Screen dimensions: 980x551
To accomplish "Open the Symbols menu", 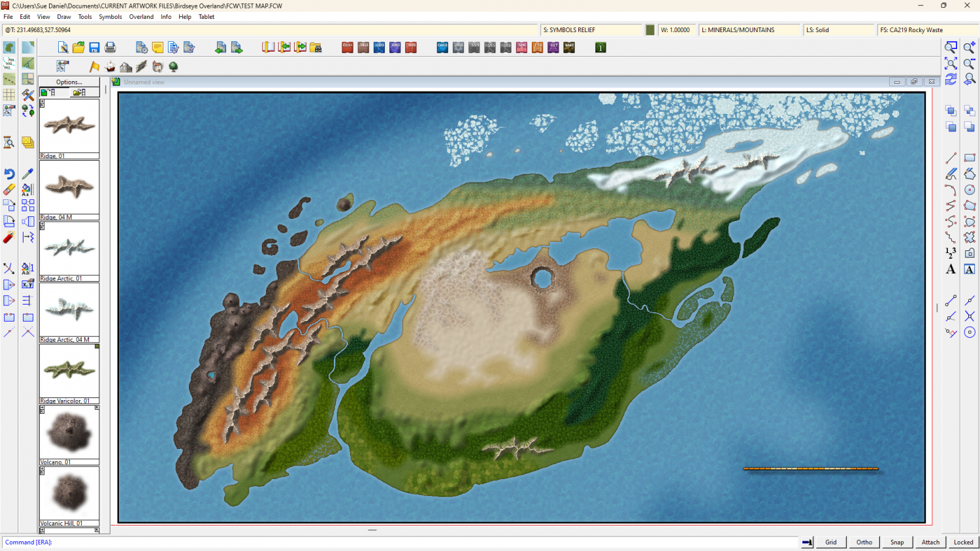I will pyautogui.click(x=110, y=17).
